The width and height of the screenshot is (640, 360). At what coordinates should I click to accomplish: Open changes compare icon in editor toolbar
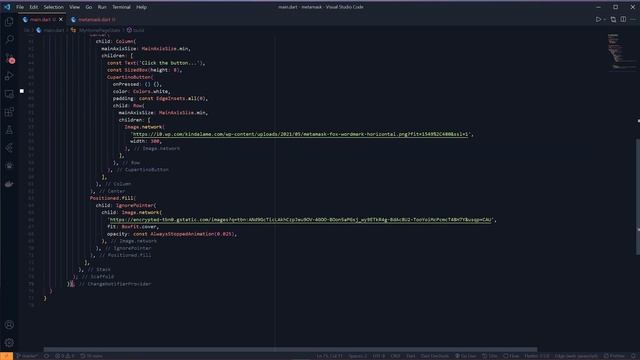tap(613, 19)
